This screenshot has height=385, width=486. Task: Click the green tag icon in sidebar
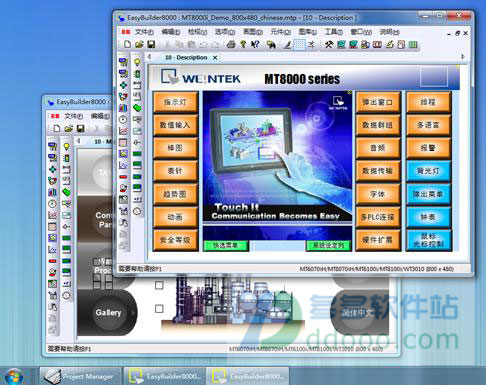tap(137, 108)
